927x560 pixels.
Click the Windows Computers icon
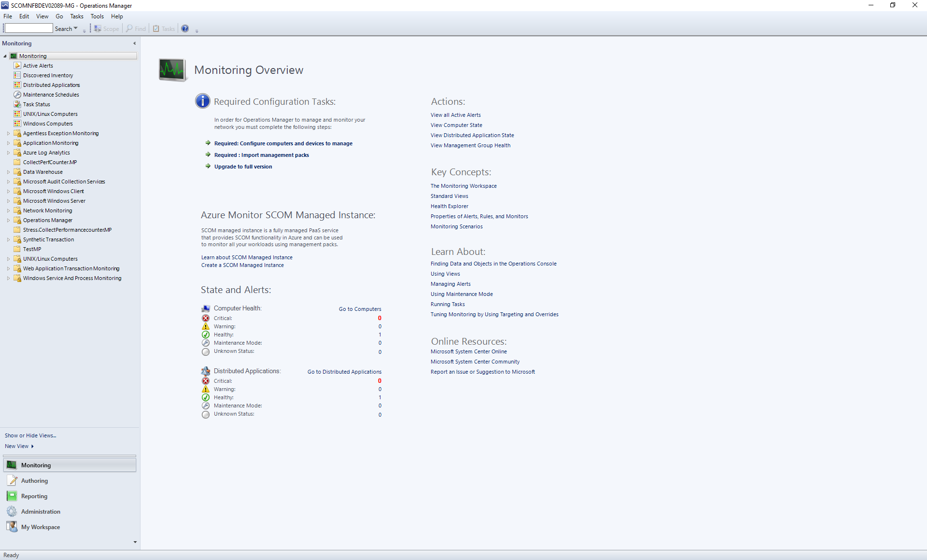point(18,123)
